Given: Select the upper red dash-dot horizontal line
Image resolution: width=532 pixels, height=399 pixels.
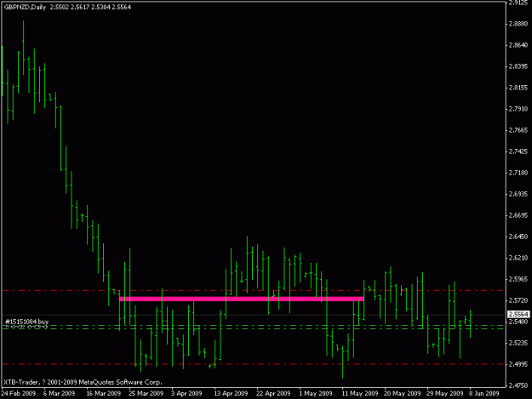Looking at the screenshot, I should (x=253, y=290).
